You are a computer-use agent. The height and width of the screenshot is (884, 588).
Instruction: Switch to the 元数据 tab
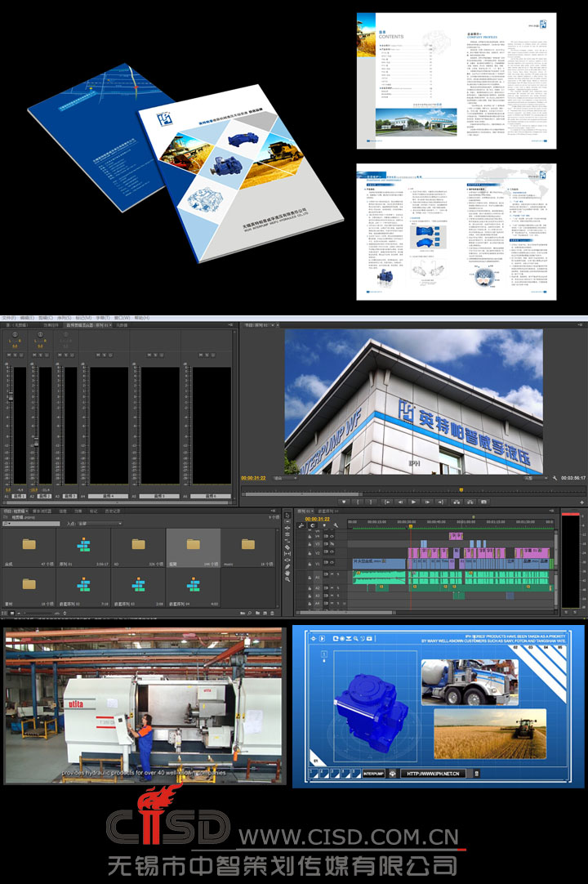click(122, 325)
